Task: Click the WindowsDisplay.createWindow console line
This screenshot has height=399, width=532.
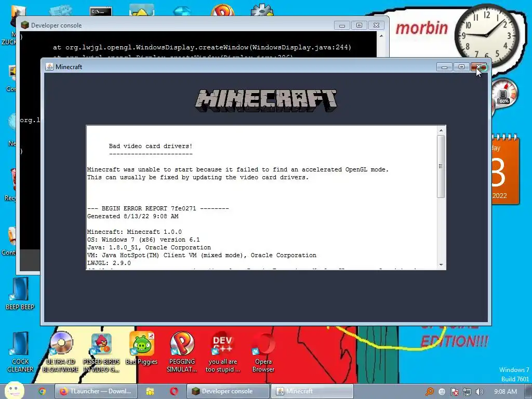Action: click(x=202, y=47)
